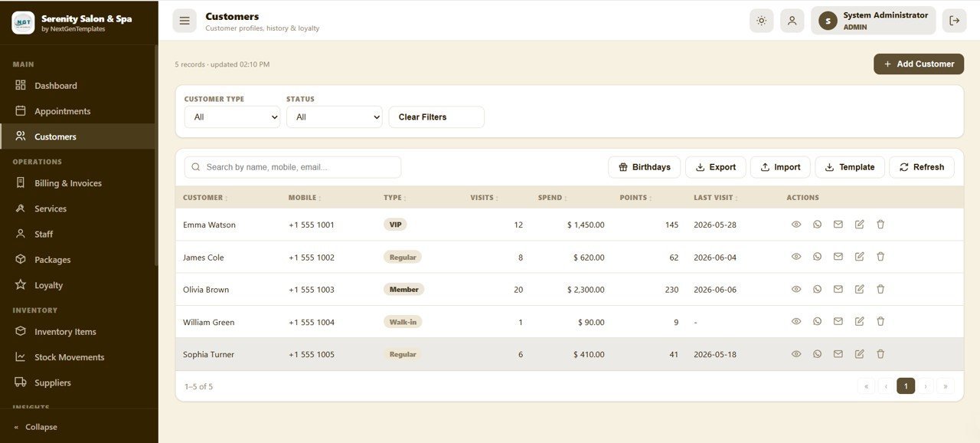The width and height of the screenshot is (980, 443).
Task: Edit Olivia Brown's record
Action: (x=859, y=289)
